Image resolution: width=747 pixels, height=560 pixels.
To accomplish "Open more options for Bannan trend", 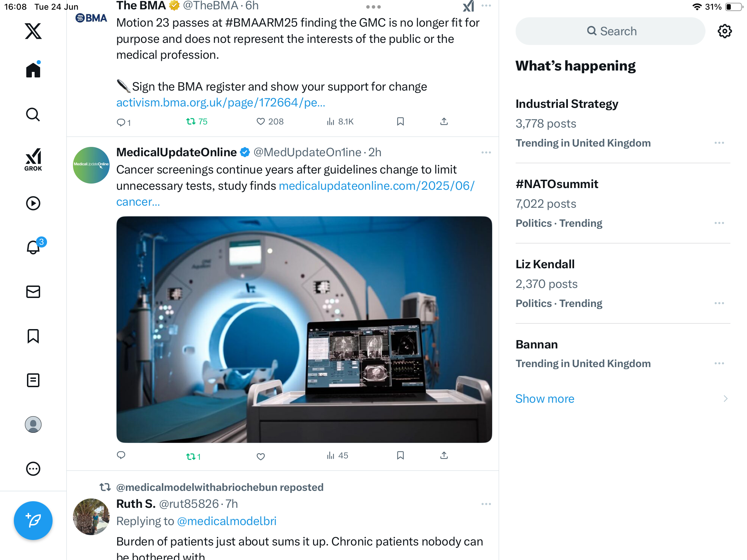I will [x=719, y=363].
